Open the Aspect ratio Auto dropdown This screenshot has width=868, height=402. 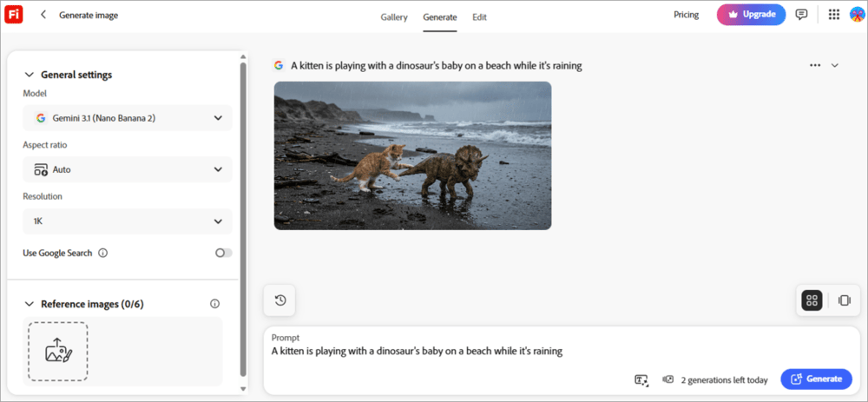pyautogui.click(x=128, y=169)
